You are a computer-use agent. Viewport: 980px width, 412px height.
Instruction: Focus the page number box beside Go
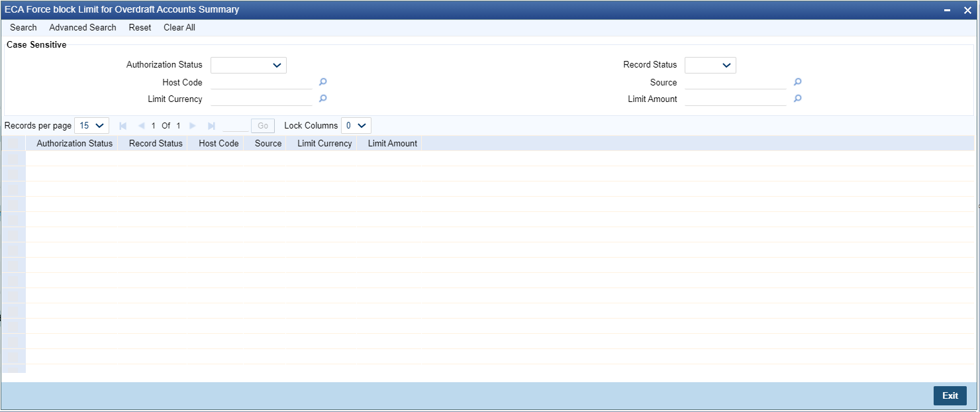(236, 125)
